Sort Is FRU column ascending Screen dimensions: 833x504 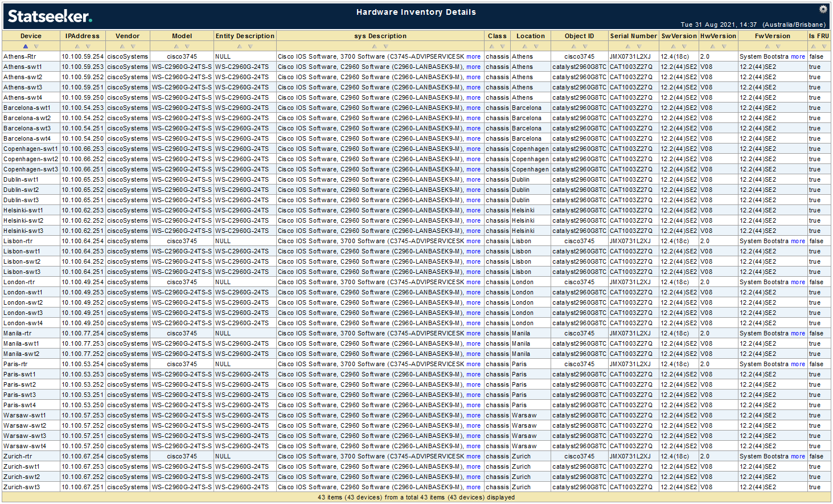click(x=813, y=47)
